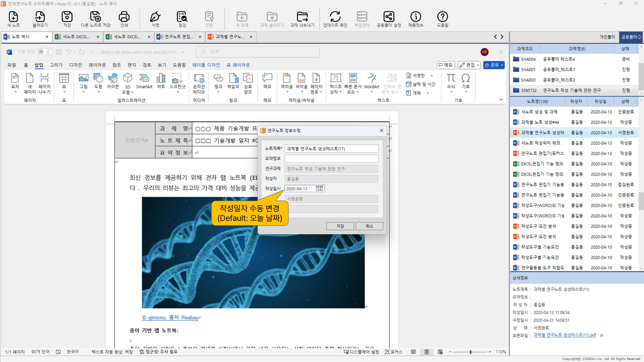
Task: Toggle the 자동 저장 switch
Action: (45, 52)
